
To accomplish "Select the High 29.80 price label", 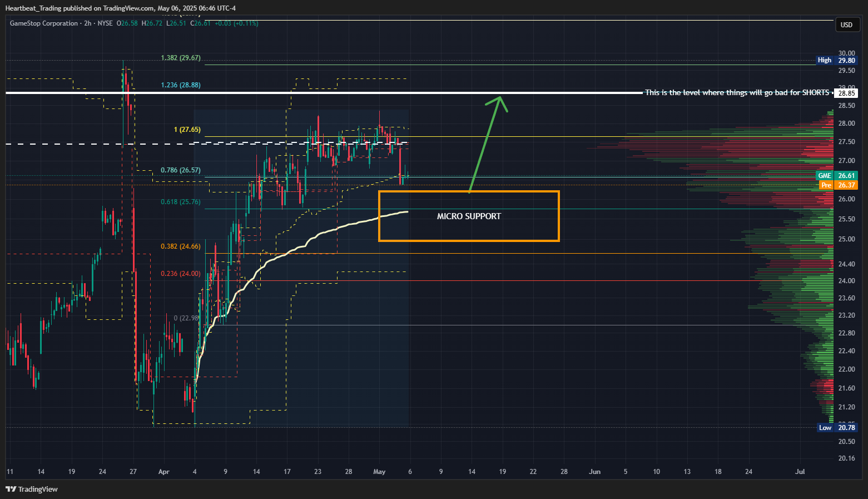I will 837,60.
